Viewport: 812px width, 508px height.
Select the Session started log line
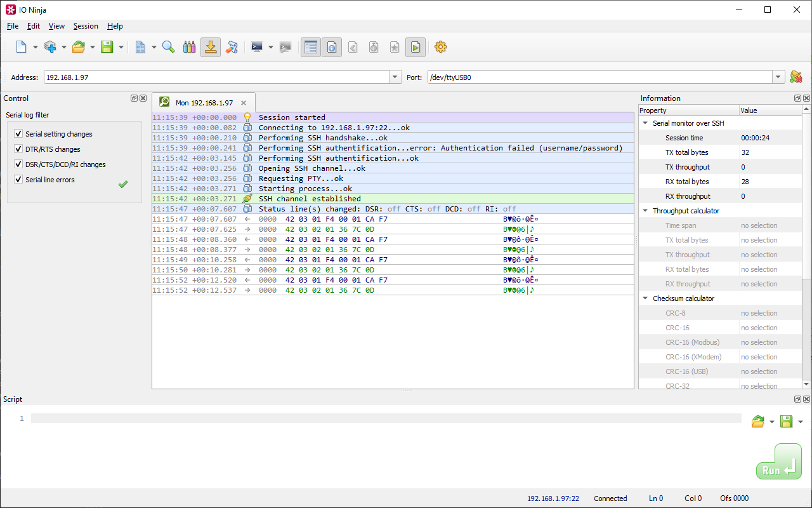tap(393, 117)
